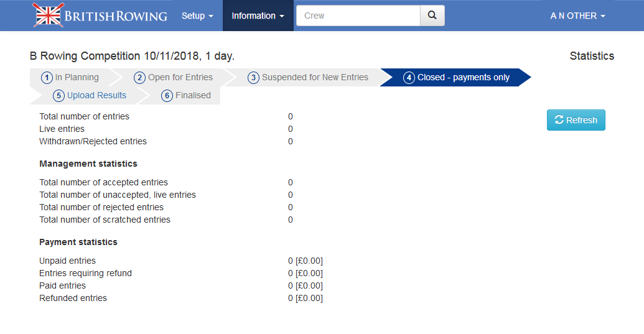Viewport: 644px width, 334px height.
Task: Select Closed - payments only stage
Action: pyautogui.click(x=463, y=78)
